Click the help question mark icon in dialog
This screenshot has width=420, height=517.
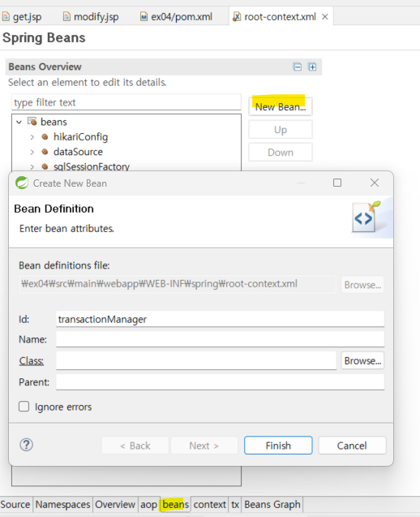pos(27,445)
